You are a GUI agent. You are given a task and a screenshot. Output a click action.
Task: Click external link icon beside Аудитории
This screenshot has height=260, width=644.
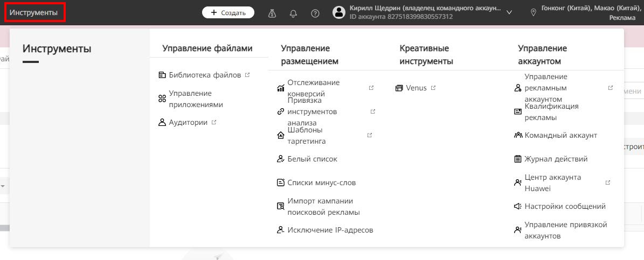(x=214, y=122)
